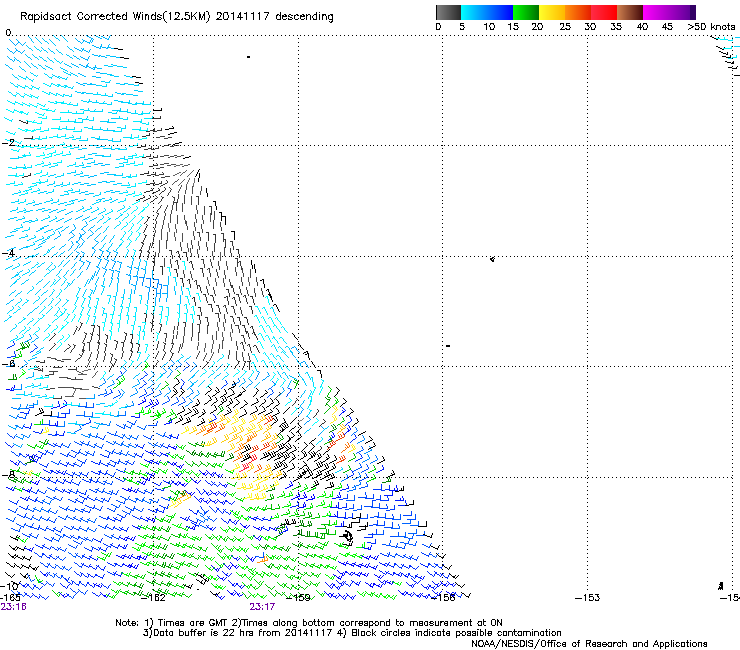Viewport: 740px width, 650px height.
Task: Click the '>50 knots' legend label
Action: point(711,27)
